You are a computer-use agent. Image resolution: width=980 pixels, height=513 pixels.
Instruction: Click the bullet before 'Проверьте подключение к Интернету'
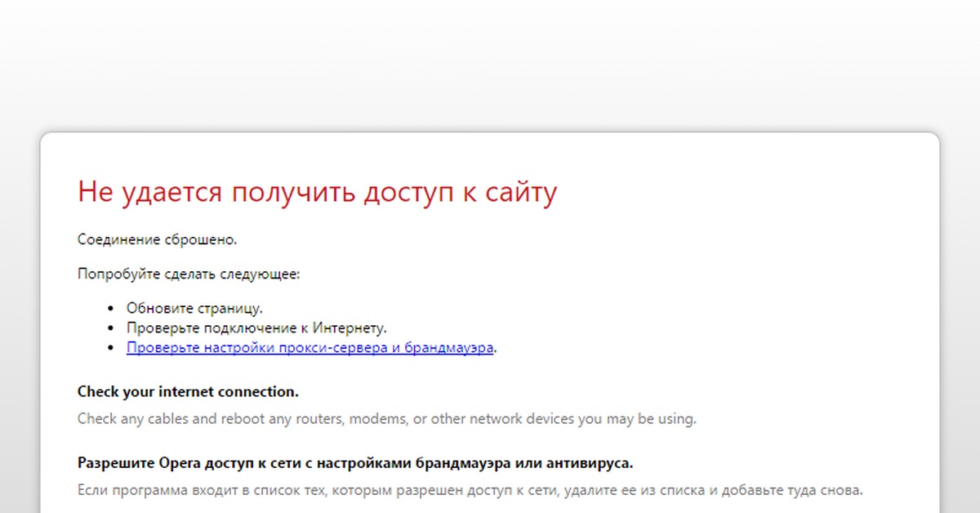(x=112, y=328)
